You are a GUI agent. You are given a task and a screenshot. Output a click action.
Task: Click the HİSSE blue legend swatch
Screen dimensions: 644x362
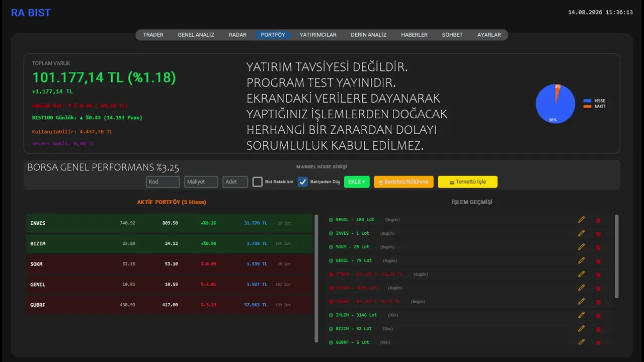point(587,101)
